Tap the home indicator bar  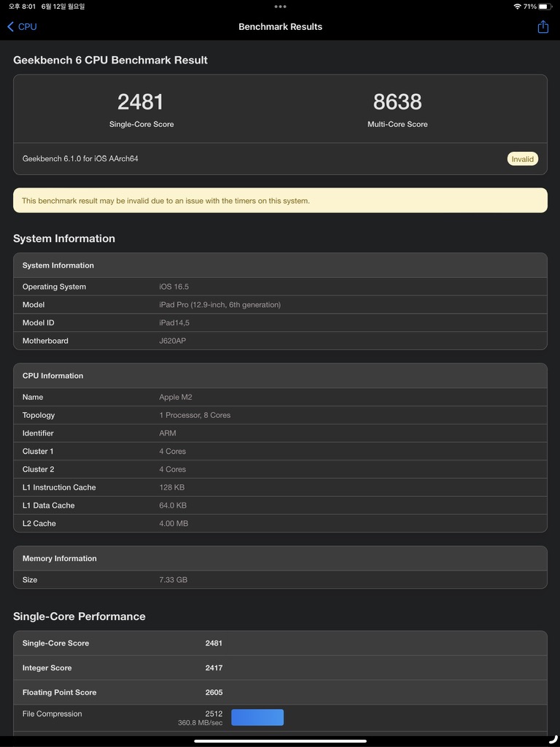280,741
